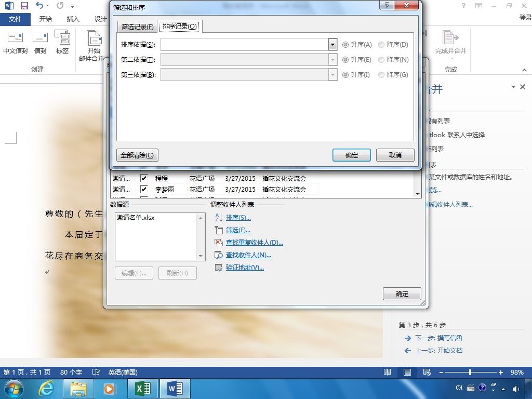Open File Explorer from taskbar
This screenshot has height=399, width=532.
[78, 389]
